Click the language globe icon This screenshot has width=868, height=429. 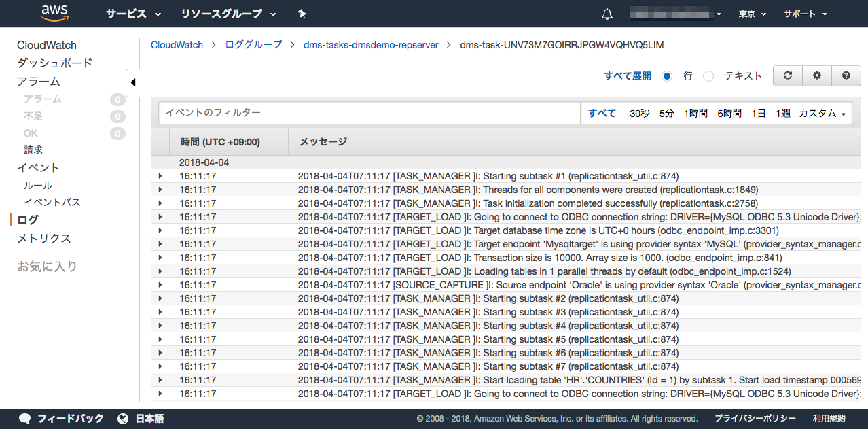(x=123, y=419)
